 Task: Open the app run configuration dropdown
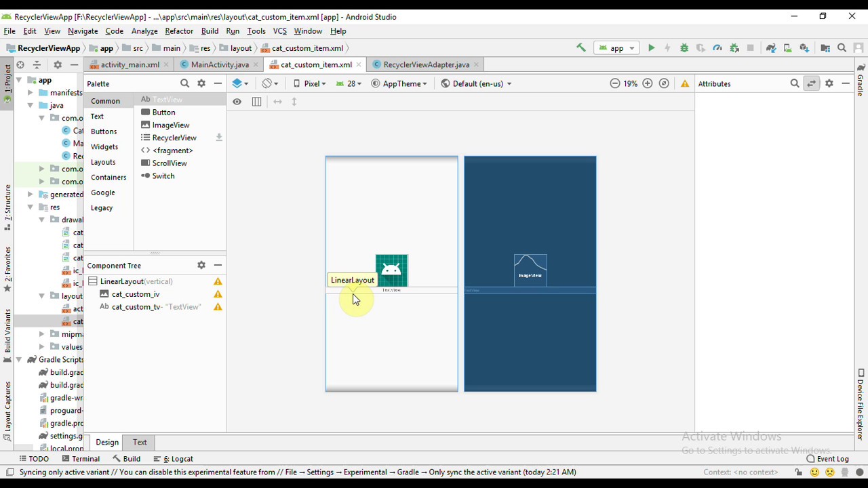click(x=616, y=47)
